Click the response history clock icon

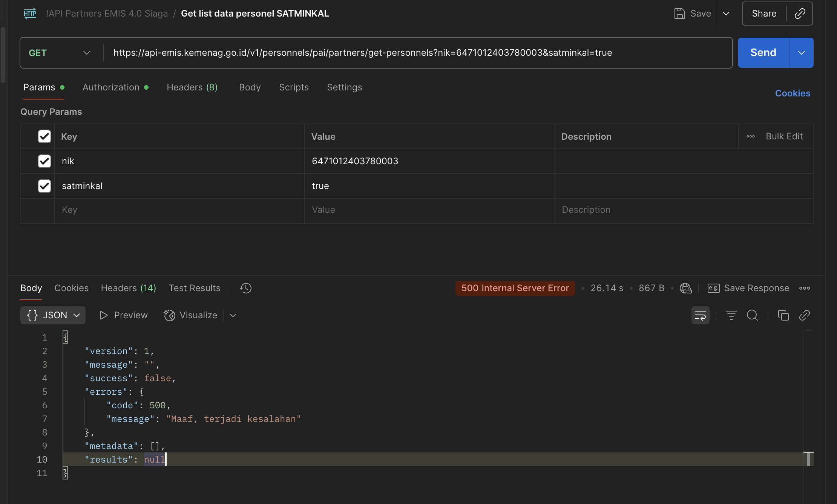click(x=245, y=288)
